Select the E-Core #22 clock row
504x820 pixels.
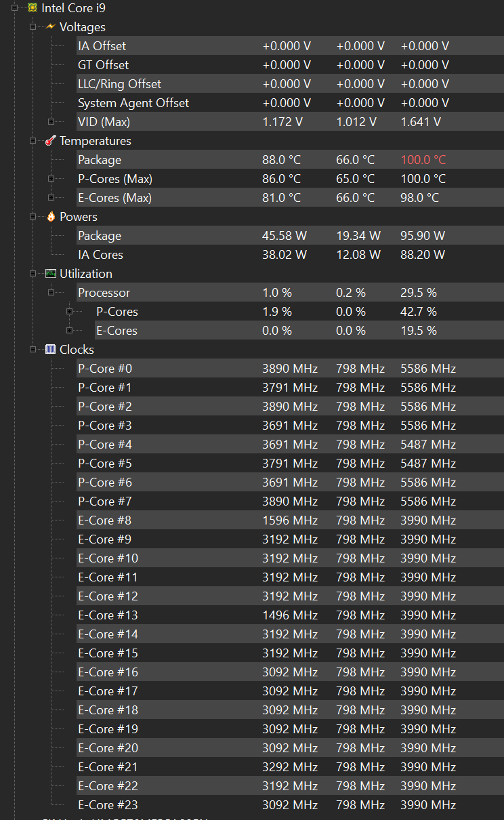coord(289,786)
